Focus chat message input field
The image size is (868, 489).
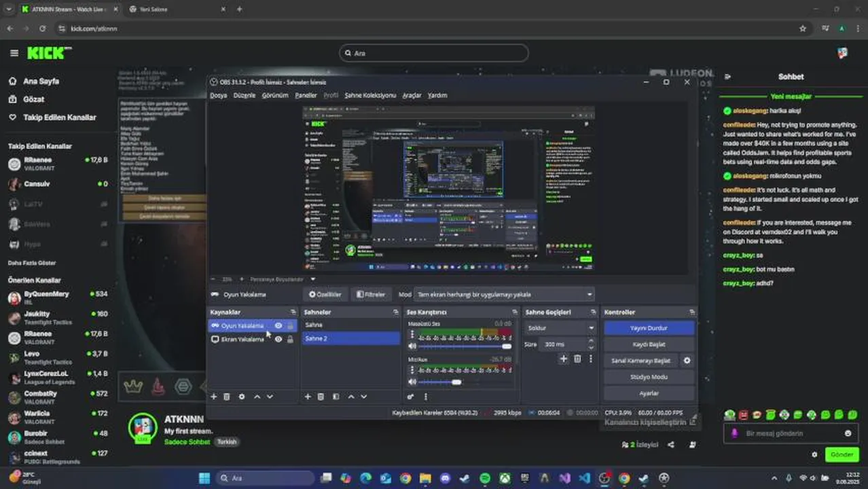click(x=791, y=433)
